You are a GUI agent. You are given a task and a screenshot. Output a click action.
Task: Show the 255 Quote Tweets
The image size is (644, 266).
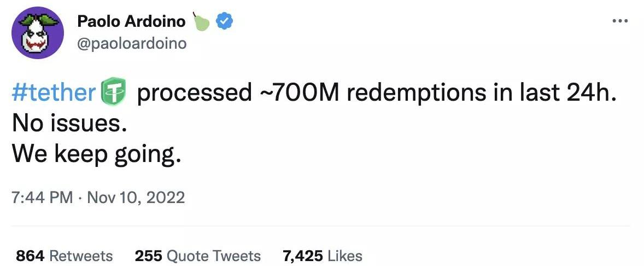(197, 256)
